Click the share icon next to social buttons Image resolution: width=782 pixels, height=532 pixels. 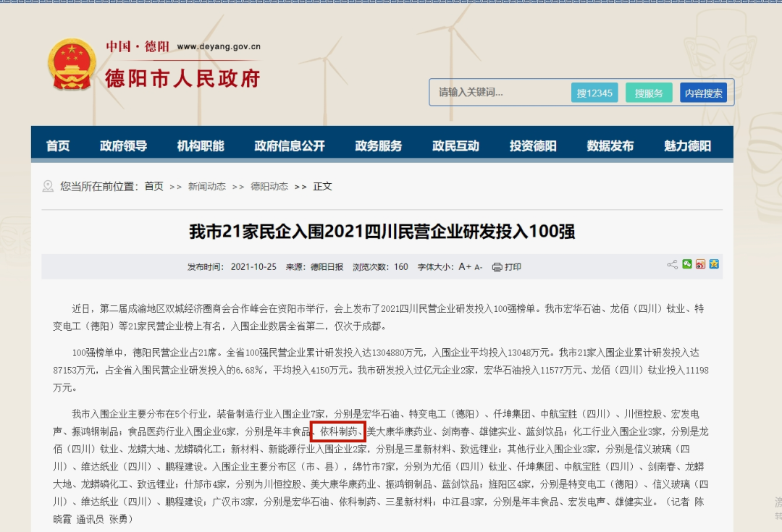pyautogui.click(x=672, y=264)
